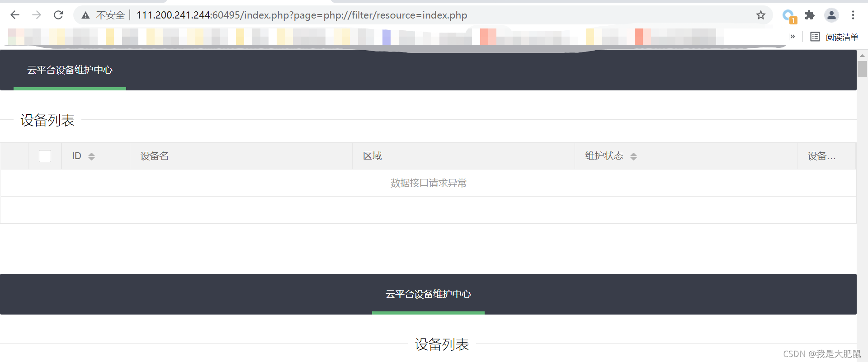Toggle the select-all checkbox in table header

coord(45,156)
